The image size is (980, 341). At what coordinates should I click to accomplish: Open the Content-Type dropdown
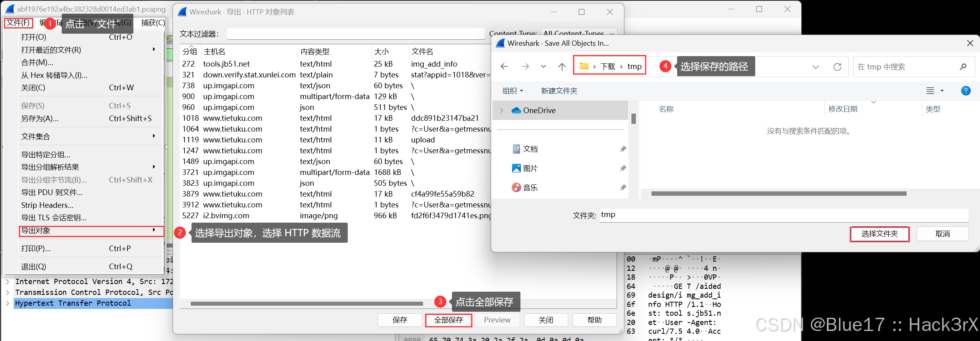(x=579, y=34)
